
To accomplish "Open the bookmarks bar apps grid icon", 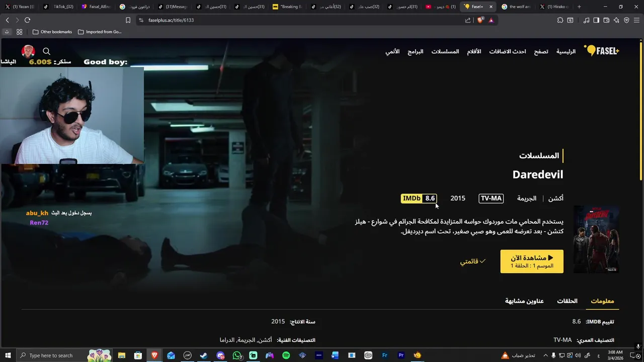I will [19, 32].
